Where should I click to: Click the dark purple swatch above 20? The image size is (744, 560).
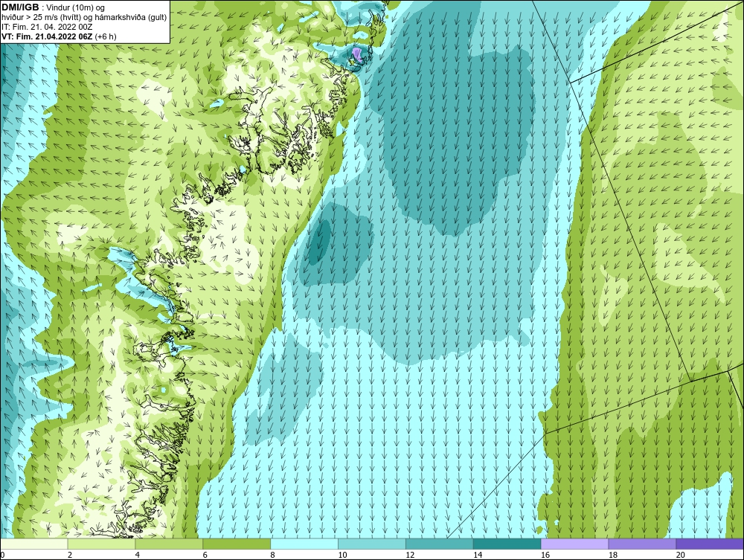tap(709, 544)
